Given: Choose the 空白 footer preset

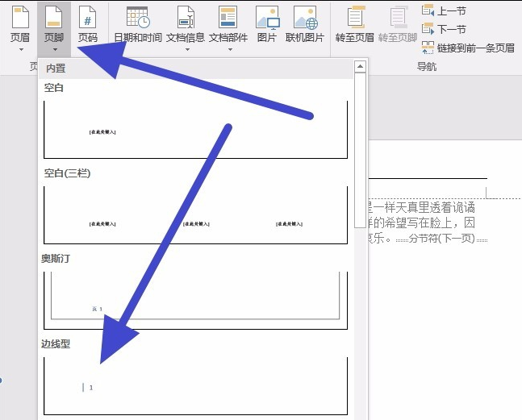Looking at the screenshot, I should click(196, 130).
